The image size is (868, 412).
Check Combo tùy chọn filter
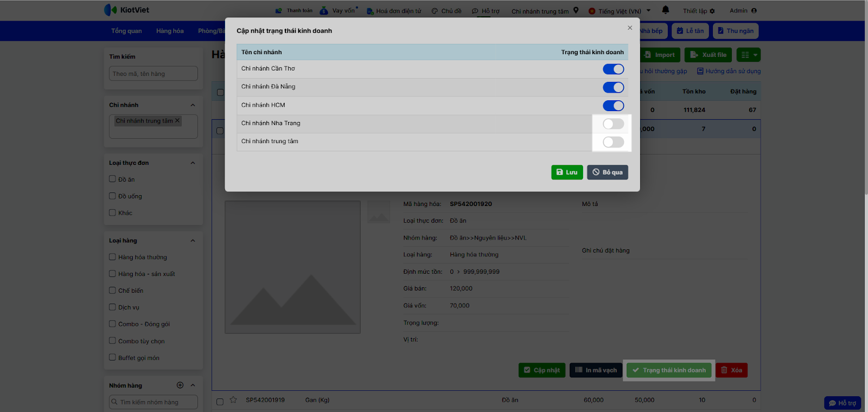(112, 340)
